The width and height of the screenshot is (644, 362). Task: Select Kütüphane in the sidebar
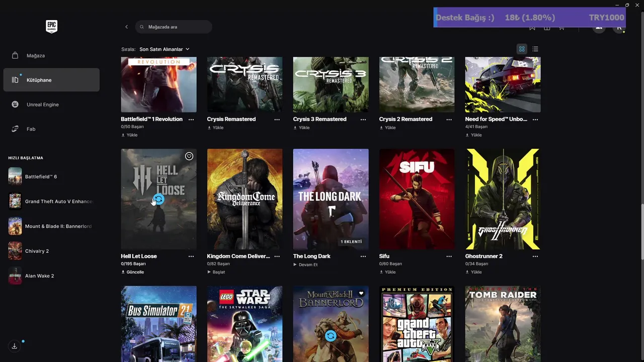point(51,80)
